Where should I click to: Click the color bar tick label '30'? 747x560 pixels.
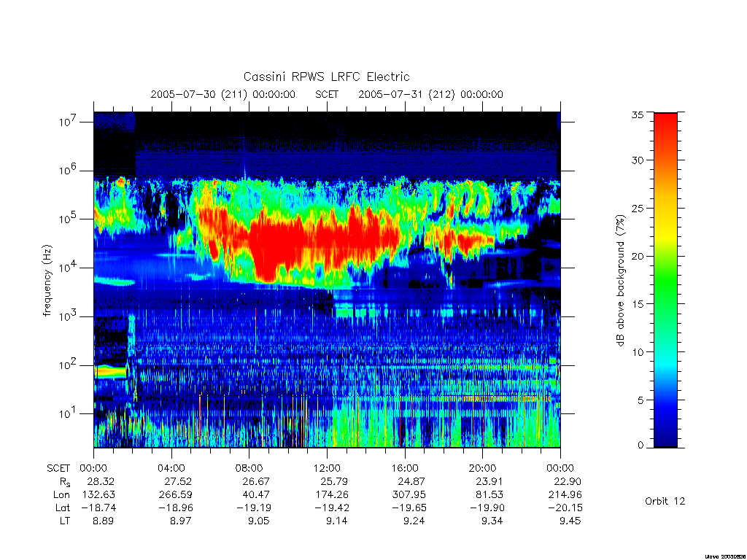[x=637, y=160]
